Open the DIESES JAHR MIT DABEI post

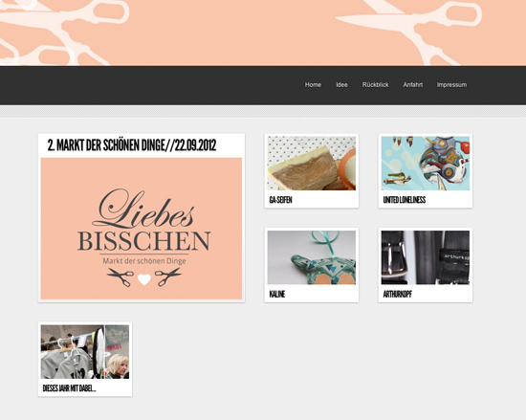click(x=70, y=388)
